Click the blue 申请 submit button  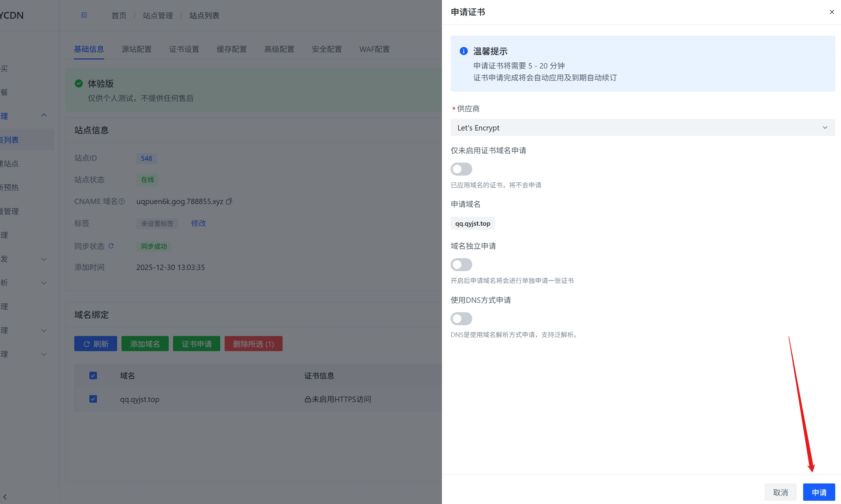tap(819, 492)
